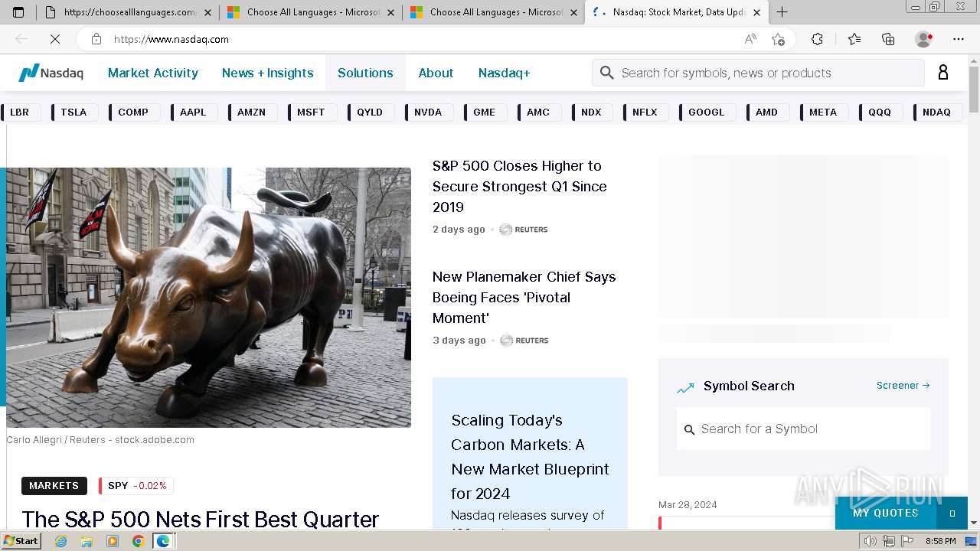
Task: Open New Planemaker Chief Boeing article
Action: click(x=524, y=297)
